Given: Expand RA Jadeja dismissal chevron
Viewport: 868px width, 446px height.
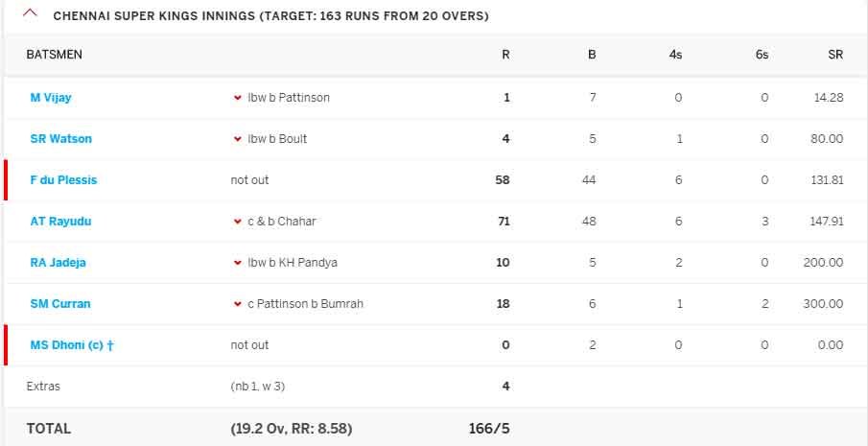Looking at the screenshot, I should click(x=237, y=263).
